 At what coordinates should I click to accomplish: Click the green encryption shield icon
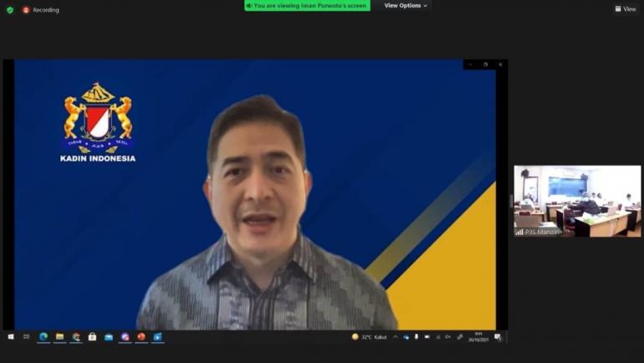coord(10,10)
